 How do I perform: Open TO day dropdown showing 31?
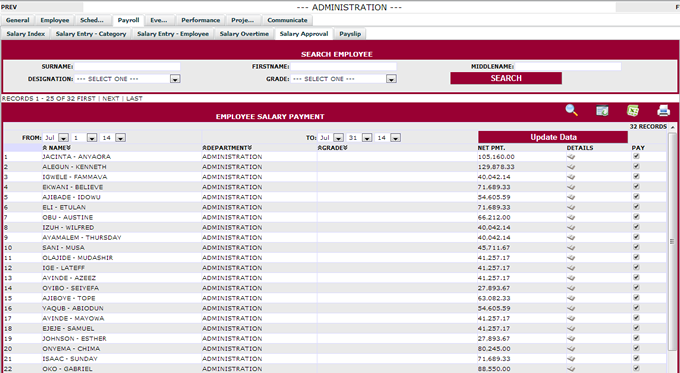coord(360,137)
